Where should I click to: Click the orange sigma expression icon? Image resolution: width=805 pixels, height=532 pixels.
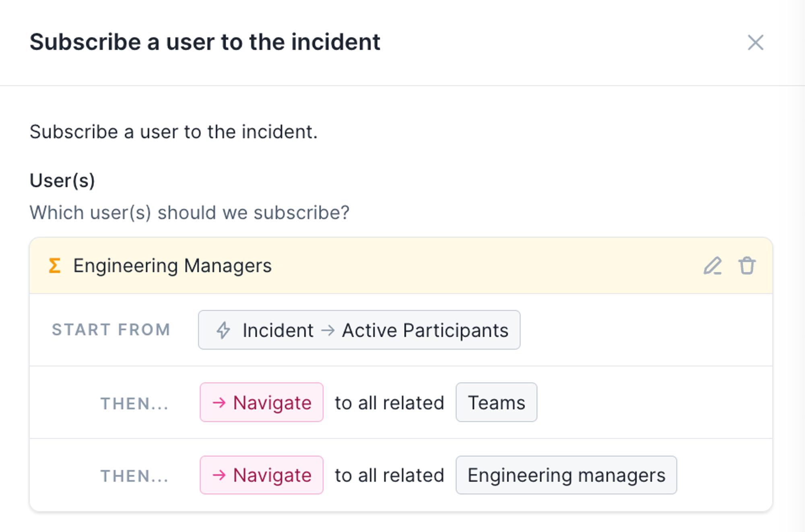click(55, 266)
